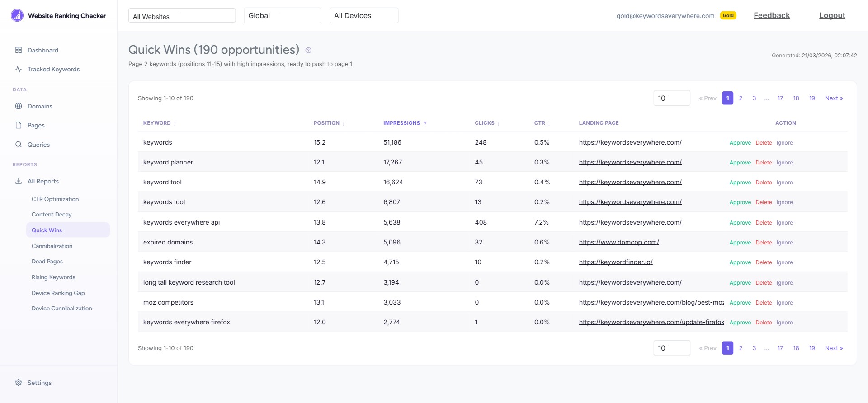Delete the 'keywords everywhere api' row
Screen dimensions: 868x403
coord(764,223)
